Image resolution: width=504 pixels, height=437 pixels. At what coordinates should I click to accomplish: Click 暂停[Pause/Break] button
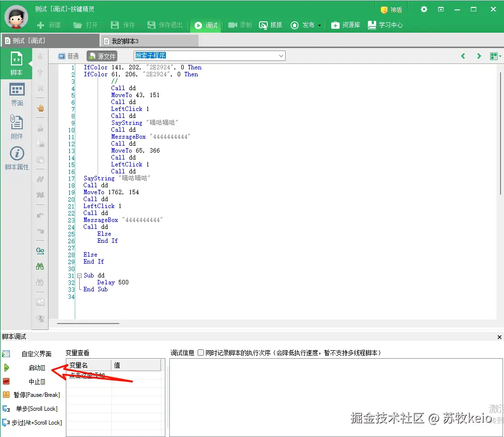[31, 395]
